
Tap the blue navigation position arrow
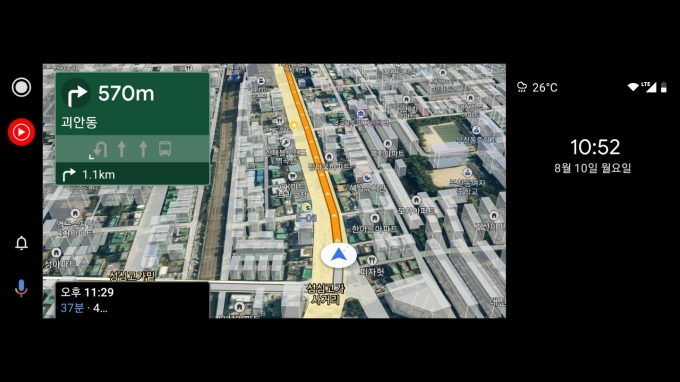[339, 255]
